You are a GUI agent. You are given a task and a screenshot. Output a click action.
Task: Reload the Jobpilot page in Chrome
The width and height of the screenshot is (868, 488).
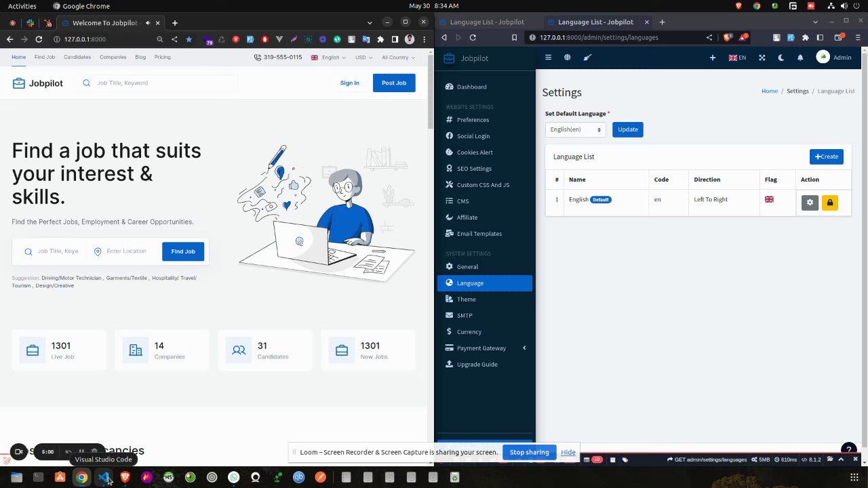[x=39, y=39]
